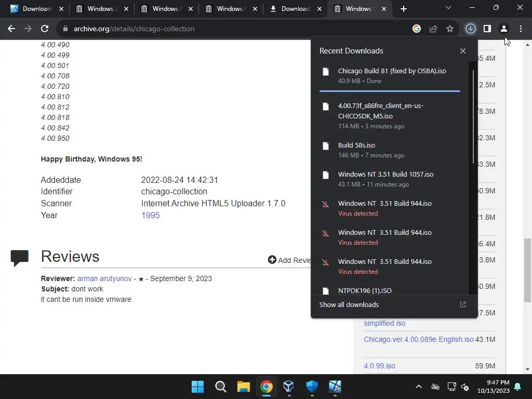Click the forward navigation arrow
This screenshot has height=399, width=532.
[x=28, y=29]
